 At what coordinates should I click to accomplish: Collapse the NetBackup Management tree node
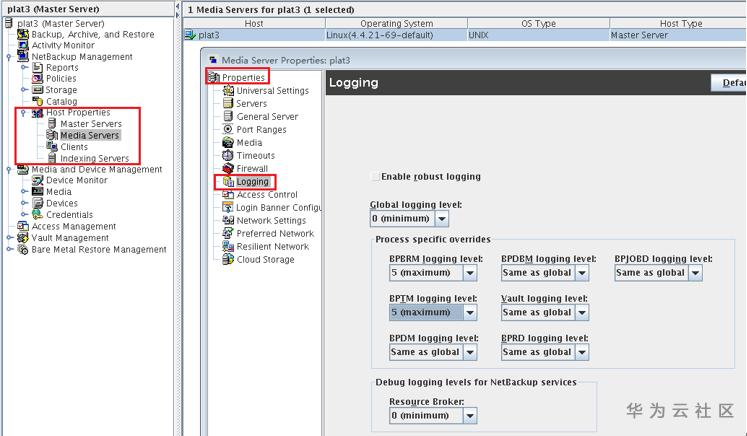[9, 57]
